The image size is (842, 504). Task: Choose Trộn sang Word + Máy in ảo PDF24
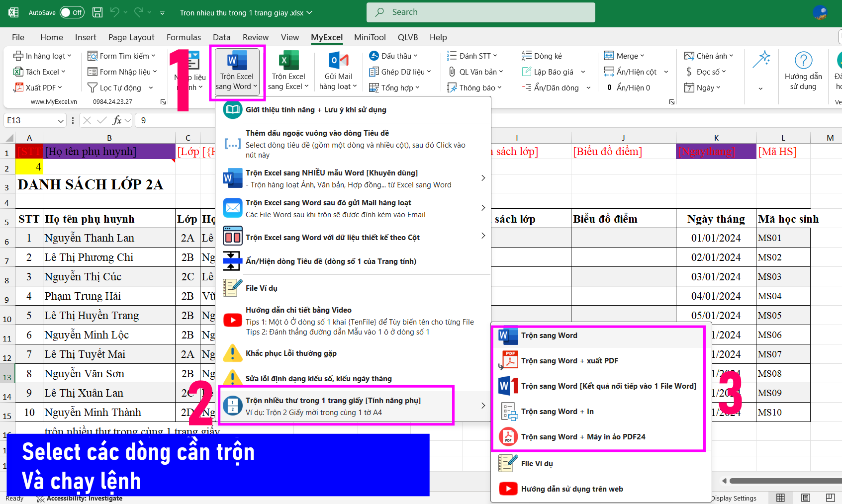tap(583, 437)
